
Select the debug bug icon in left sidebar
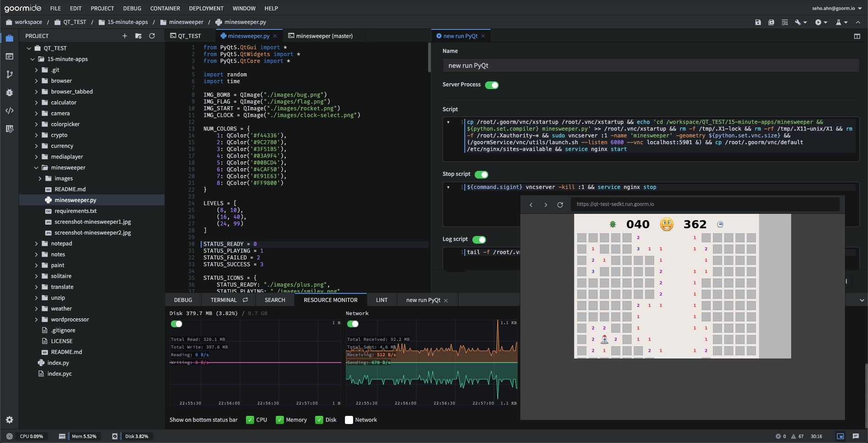9,93
